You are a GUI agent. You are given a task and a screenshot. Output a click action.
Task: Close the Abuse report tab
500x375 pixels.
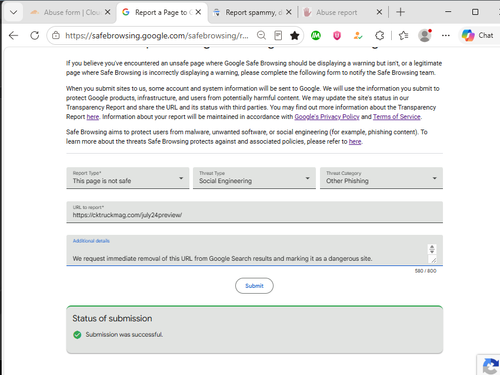[x=379, y=12]
